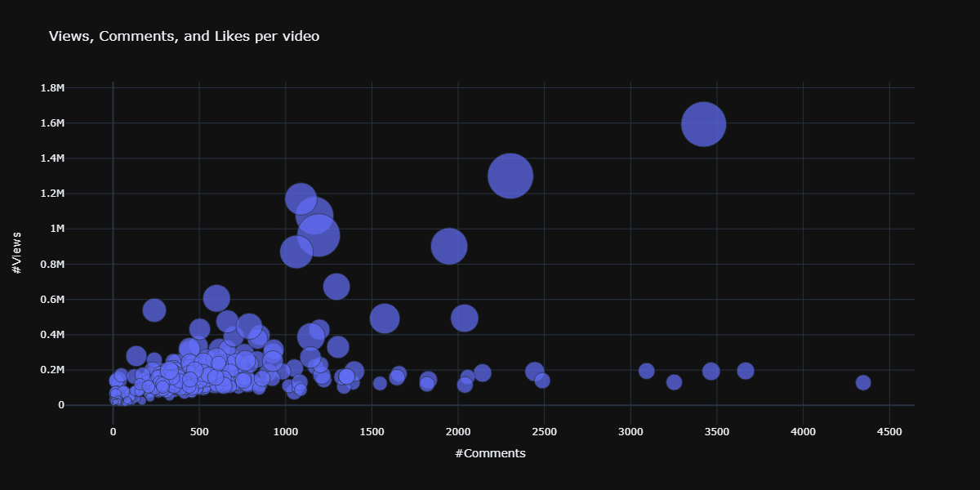Click the bubble near 2140 comments, 0.18M views
Screen dimensions: 980x490
point(482,373)
